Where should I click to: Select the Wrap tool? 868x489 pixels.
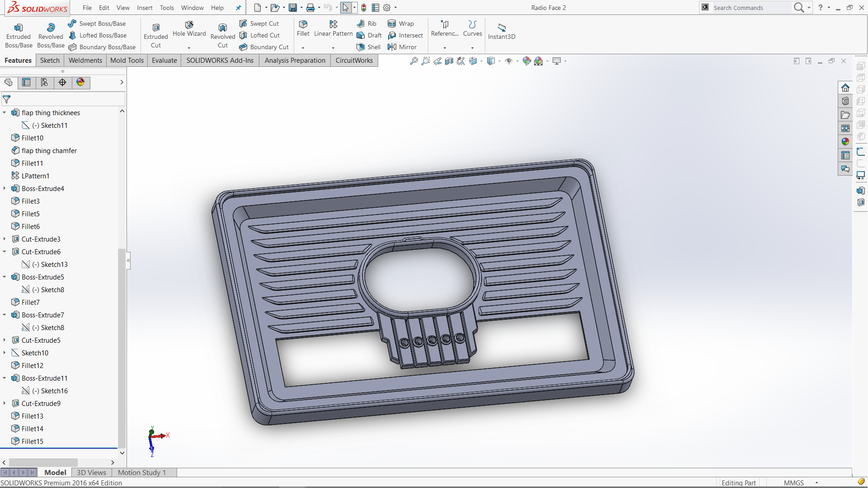pos(401,23)
